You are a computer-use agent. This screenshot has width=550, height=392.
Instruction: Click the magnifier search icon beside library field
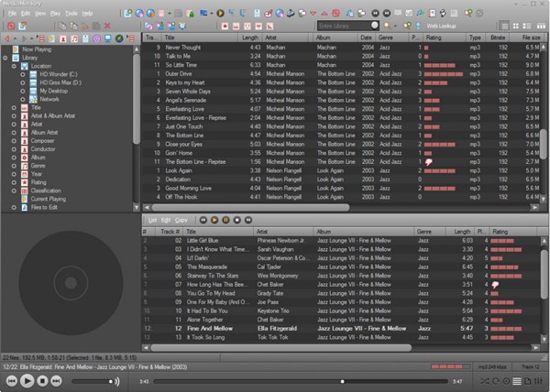click(x=387, y=26)
